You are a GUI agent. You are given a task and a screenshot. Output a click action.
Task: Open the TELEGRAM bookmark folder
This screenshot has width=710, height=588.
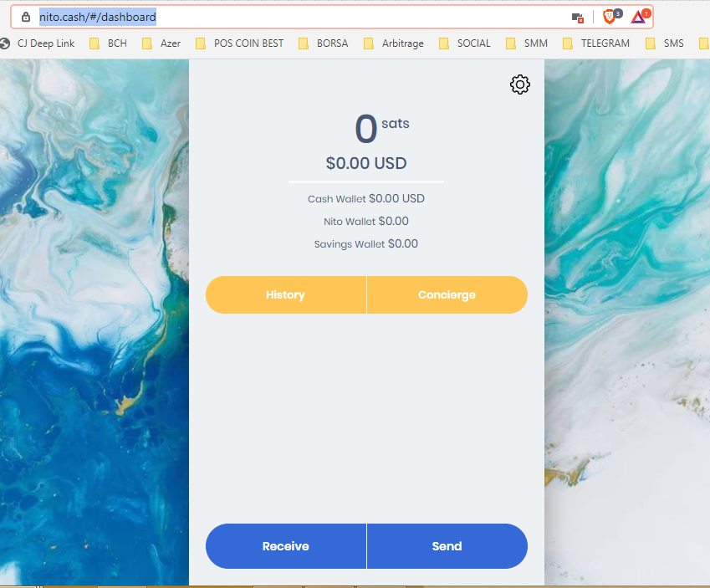596,43
